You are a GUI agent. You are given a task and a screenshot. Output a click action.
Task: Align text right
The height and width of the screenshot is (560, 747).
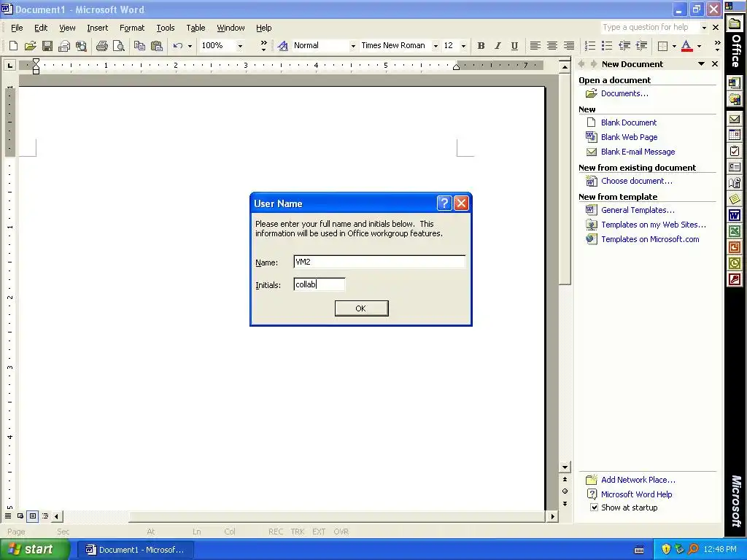click(x=569, y=46)
